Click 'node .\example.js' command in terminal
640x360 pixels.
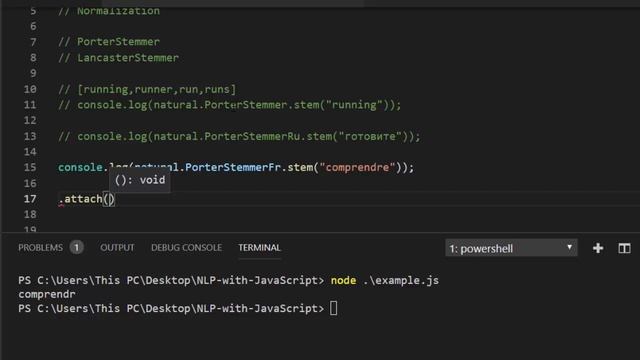pos(385,281)
